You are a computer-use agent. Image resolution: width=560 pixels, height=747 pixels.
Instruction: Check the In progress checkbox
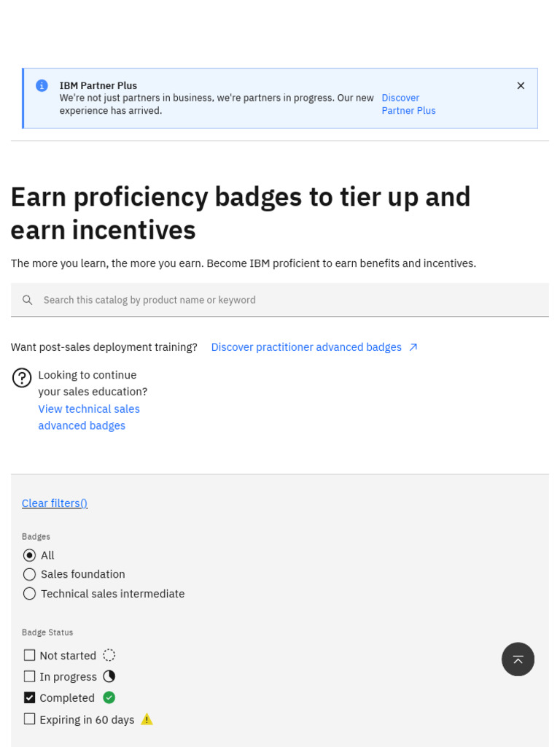pyautogui.click(x=29, y=676)
